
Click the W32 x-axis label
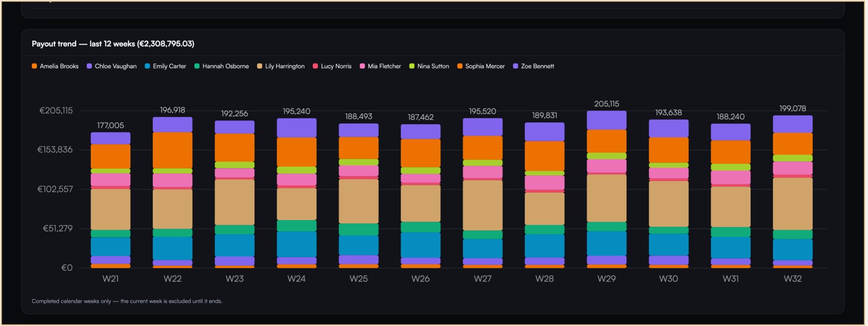[793, 279]
